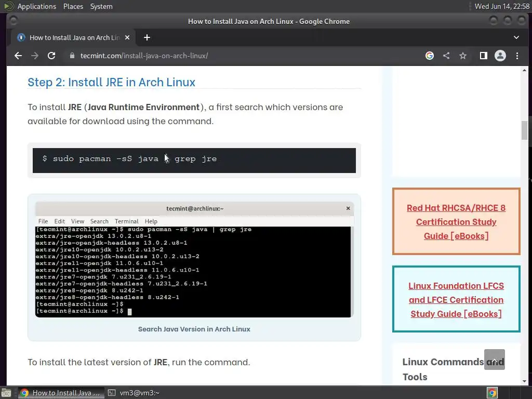Expand the tab search dropdown
The width and height of the screenshot is (532, 399).
coord(516,37)
